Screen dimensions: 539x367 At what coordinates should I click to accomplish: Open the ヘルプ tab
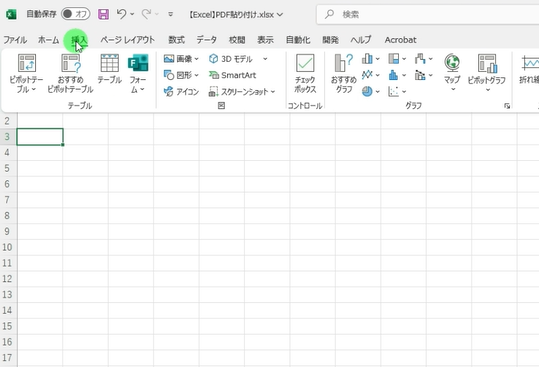pos(361,40)
